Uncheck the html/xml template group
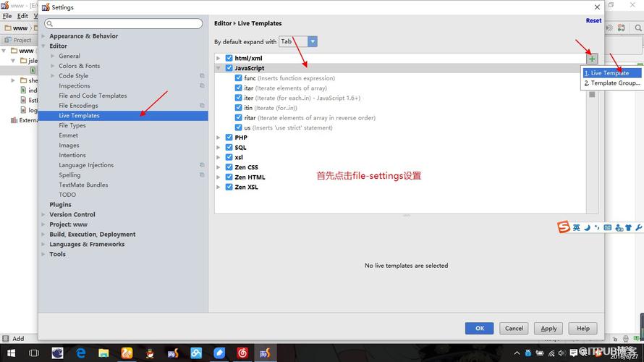 [229, 58]
